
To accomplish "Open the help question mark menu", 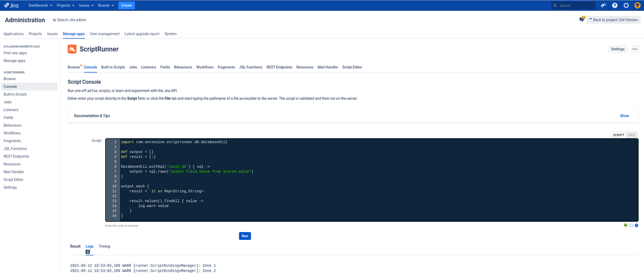I will 614,5.
